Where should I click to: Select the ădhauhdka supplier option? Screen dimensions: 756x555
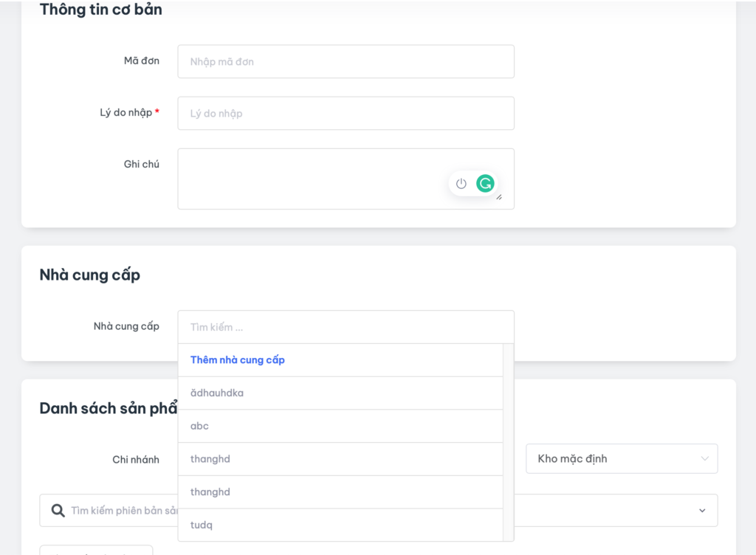(340, 393)
